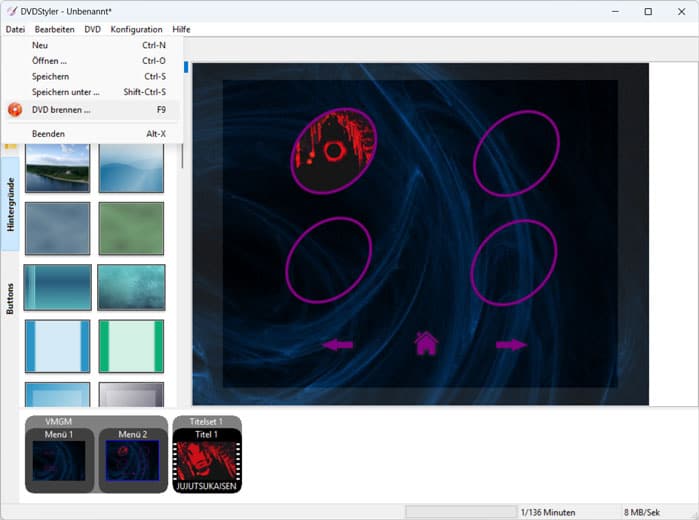Open the 8 MB/Sek bitrate status field
This screenshot has height=520, width=699.
(654, 512)
